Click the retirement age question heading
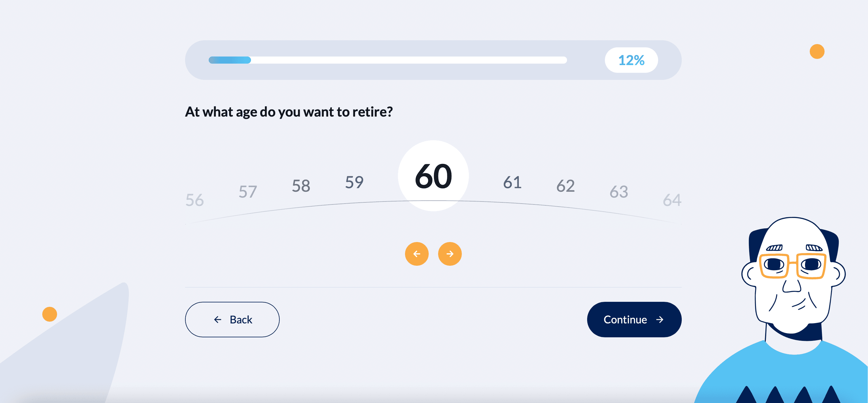The image size is (868, 403). 289,112
